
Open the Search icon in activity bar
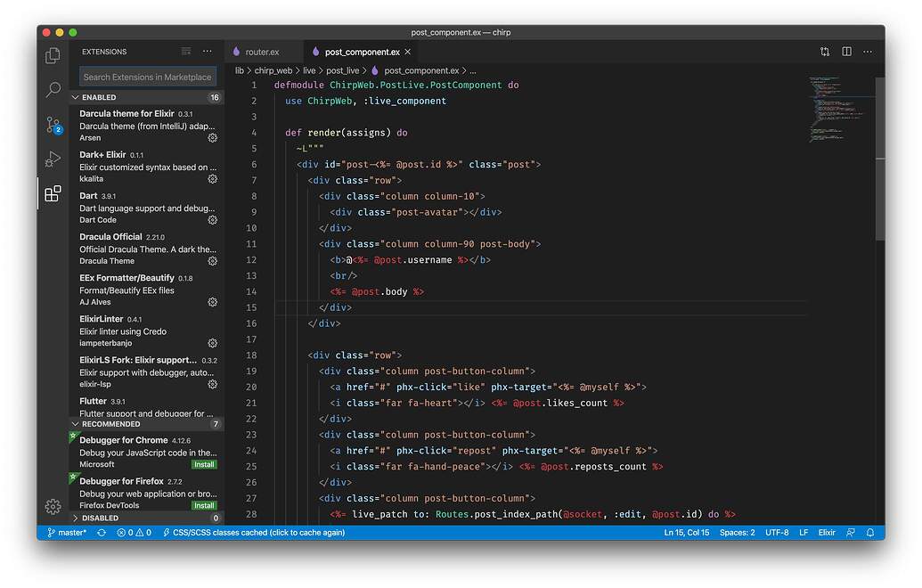(x=53, y=90)
